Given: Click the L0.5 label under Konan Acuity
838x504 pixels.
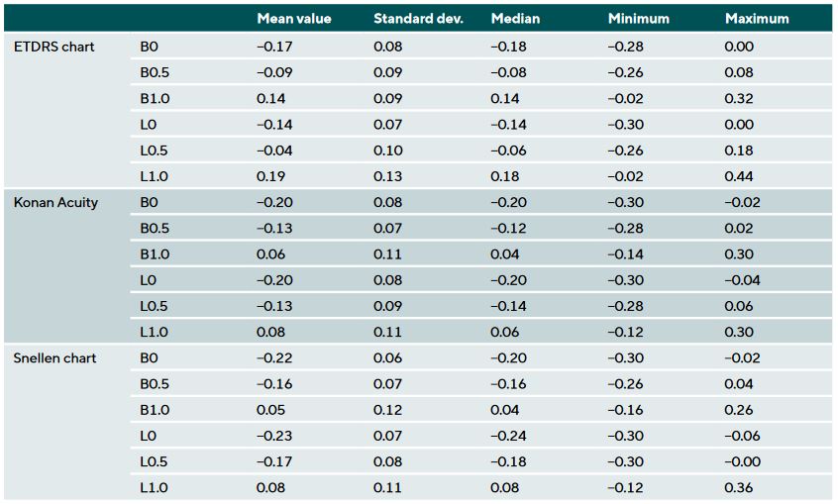Looking at the screenshot, I should tap(156, 306).
